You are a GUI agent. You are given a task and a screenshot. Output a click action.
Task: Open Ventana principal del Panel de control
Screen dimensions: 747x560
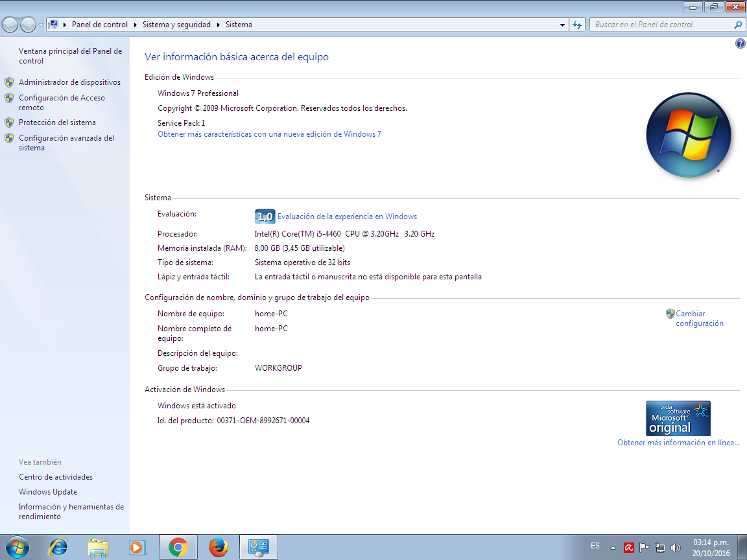pos(70,56)
